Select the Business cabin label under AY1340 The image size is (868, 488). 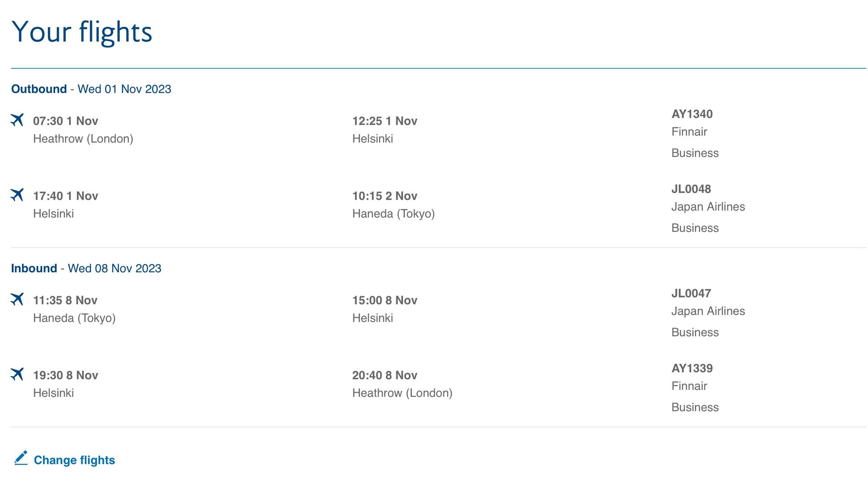click(695, 153)
